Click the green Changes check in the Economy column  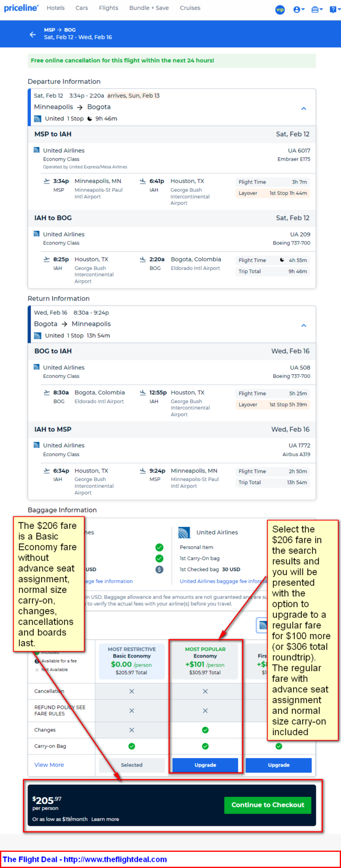[205, 730]
